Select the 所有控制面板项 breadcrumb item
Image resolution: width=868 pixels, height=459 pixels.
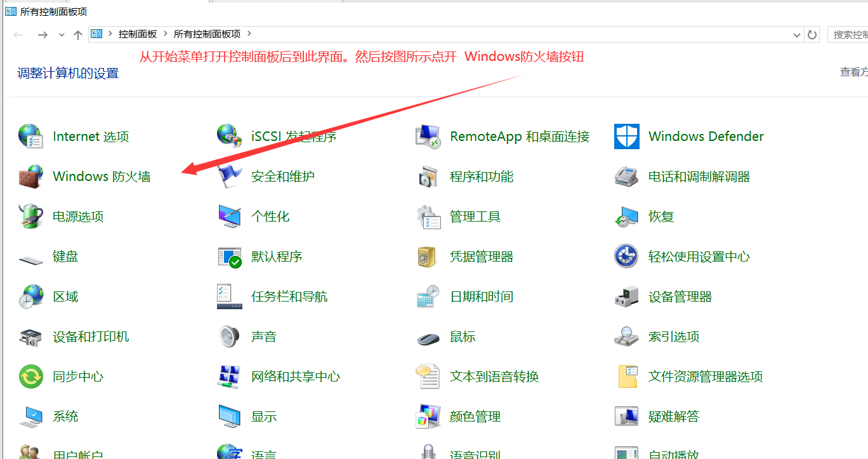207,34
